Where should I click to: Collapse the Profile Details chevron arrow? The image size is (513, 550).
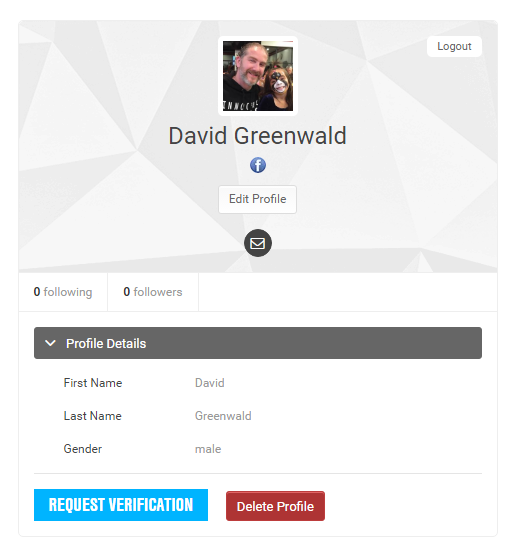(50, 343)
